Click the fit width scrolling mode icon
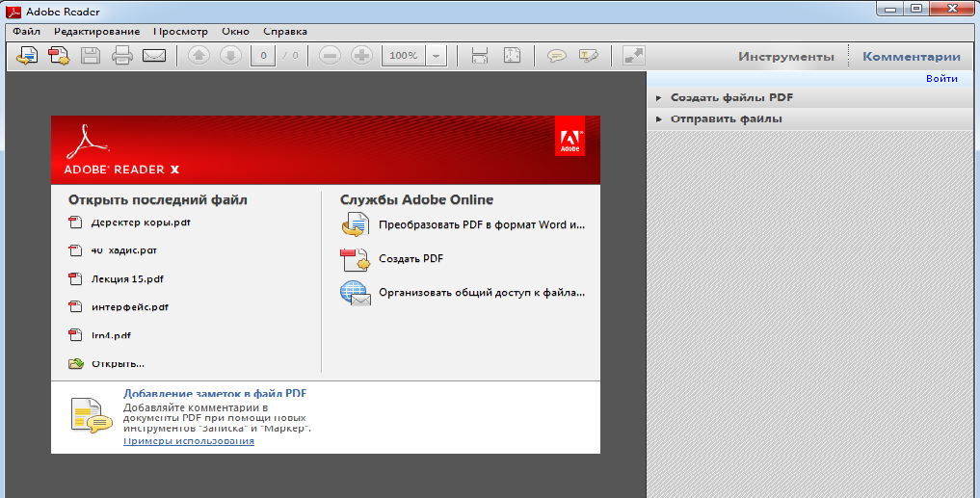 pyautogui.click(x=479, y=56)
